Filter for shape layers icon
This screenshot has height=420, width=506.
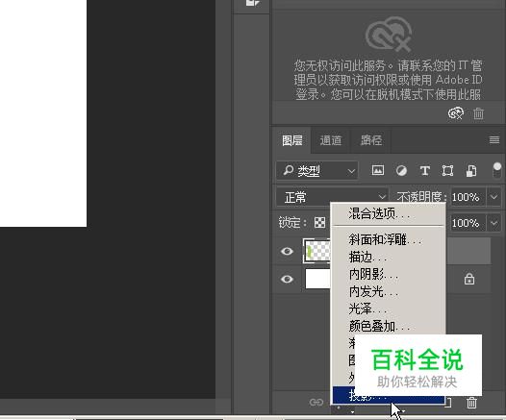tap(447, 170)
